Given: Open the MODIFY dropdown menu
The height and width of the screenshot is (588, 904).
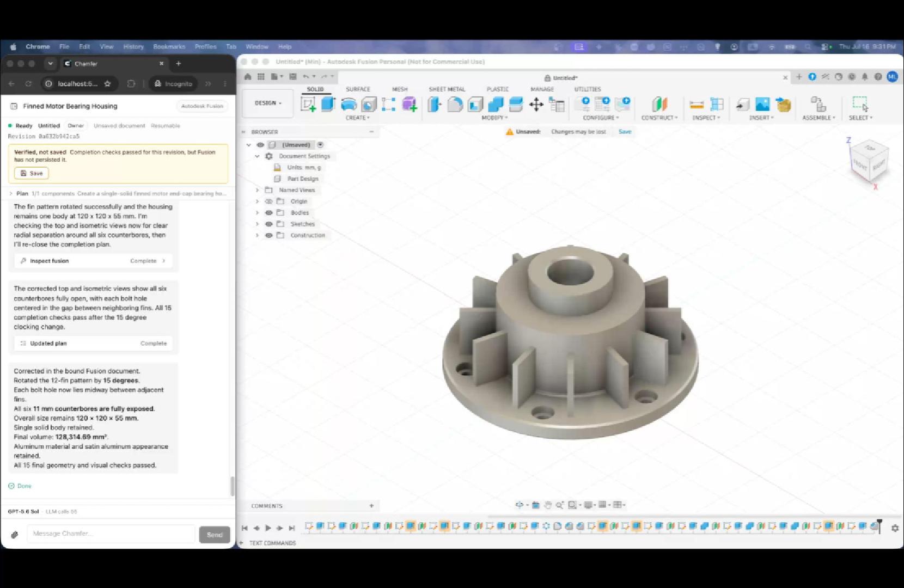Looking at the screenshot, I should coord(494,118).
